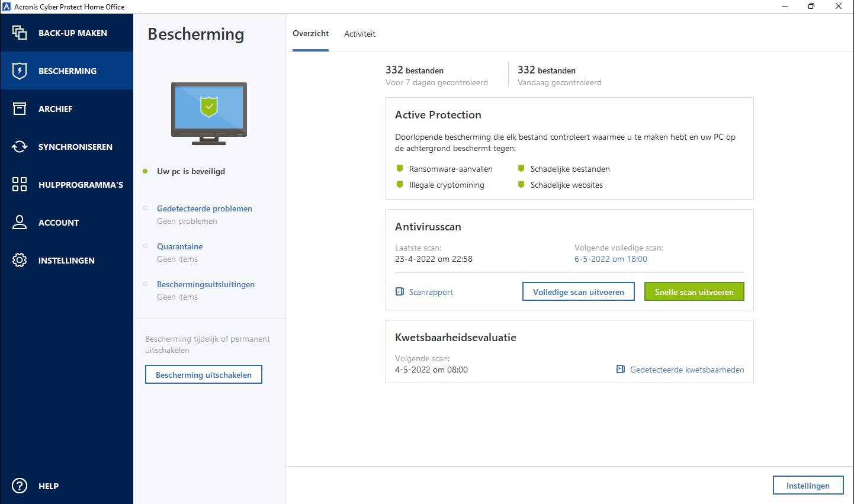The image size is (854, 504).
Task: Click the Help question mark icon
Action: [20, 486]
